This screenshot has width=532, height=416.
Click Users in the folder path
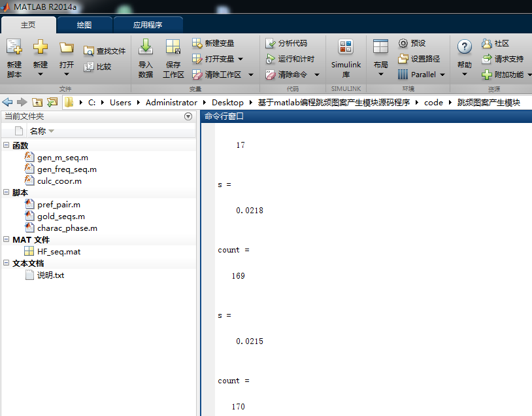tap(120, 102)
